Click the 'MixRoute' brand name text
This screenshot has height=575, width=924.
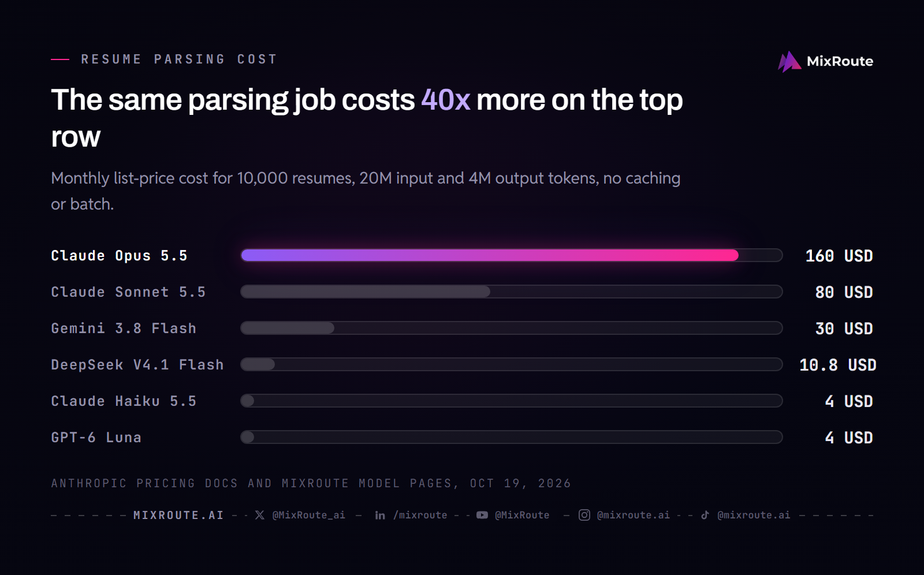[840, 61]
